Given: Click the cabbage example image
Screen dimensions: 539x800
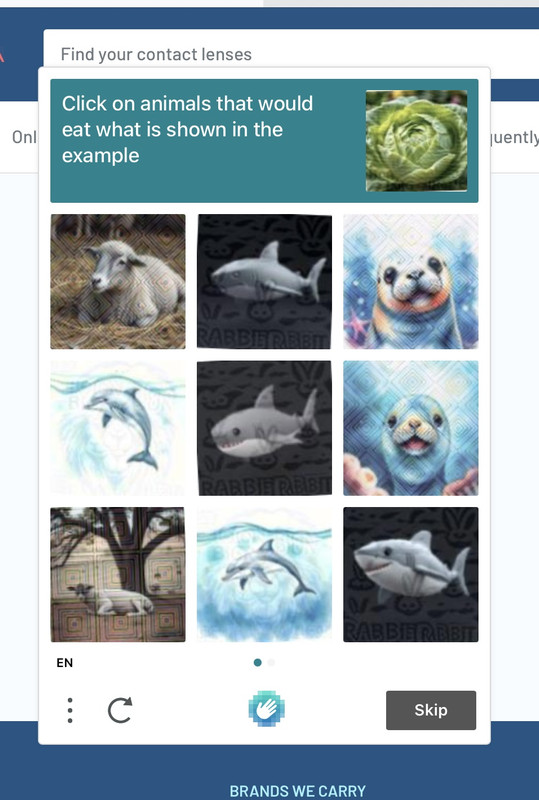Looking at the screenshot, I should click(x=416, y=141).
